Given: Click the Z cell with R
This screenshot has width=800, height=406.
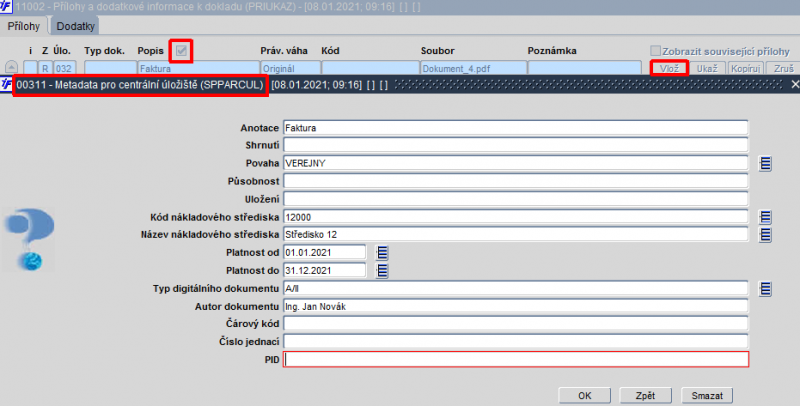Looking at the screenshot, I should click(45, 68).
